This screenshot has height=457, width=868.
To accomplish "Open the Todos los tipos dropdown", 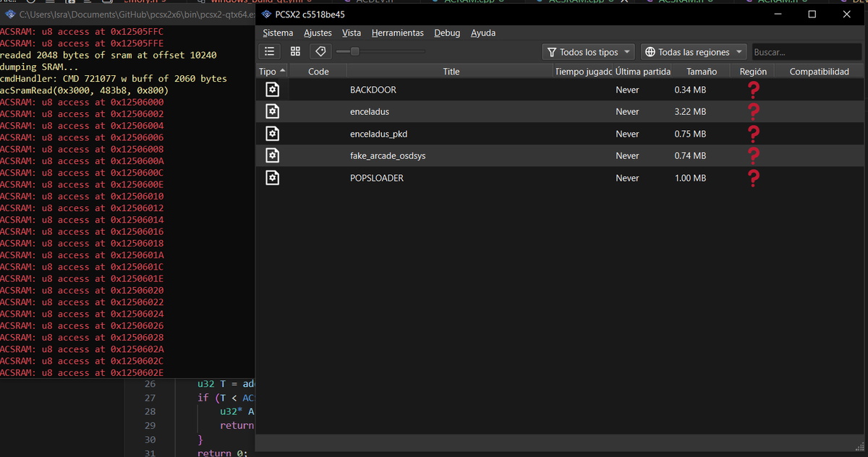I will pyautogui.click(x=588, y=52).
